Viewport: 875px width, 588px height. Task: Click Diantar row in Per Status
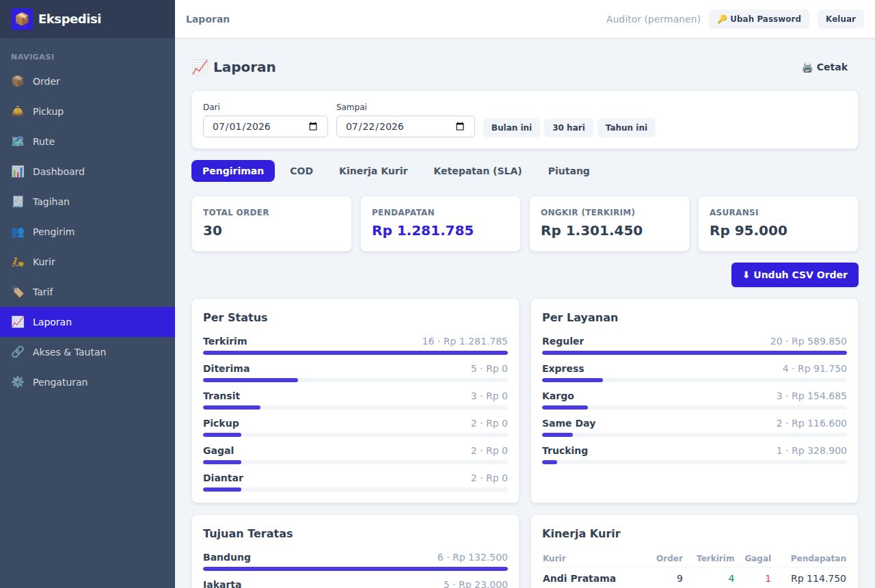click(355, 483)
